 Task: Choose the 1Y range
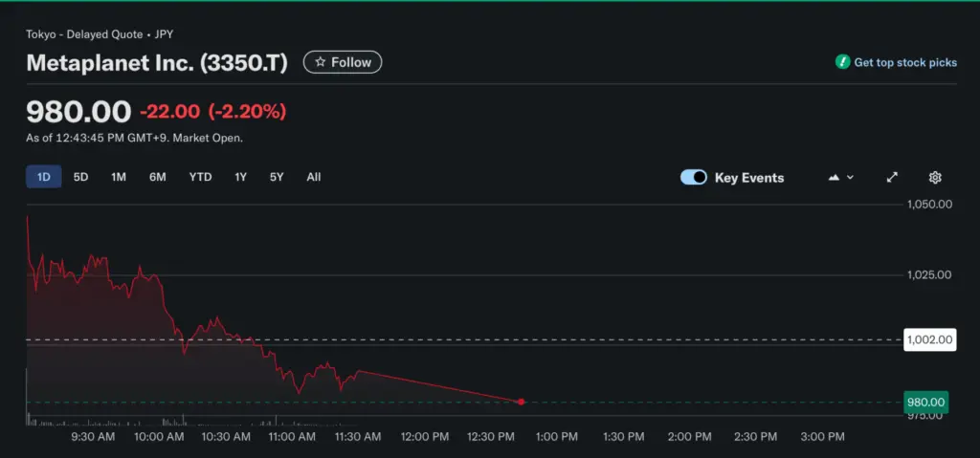pyautogui.click(x=240, y=177)
